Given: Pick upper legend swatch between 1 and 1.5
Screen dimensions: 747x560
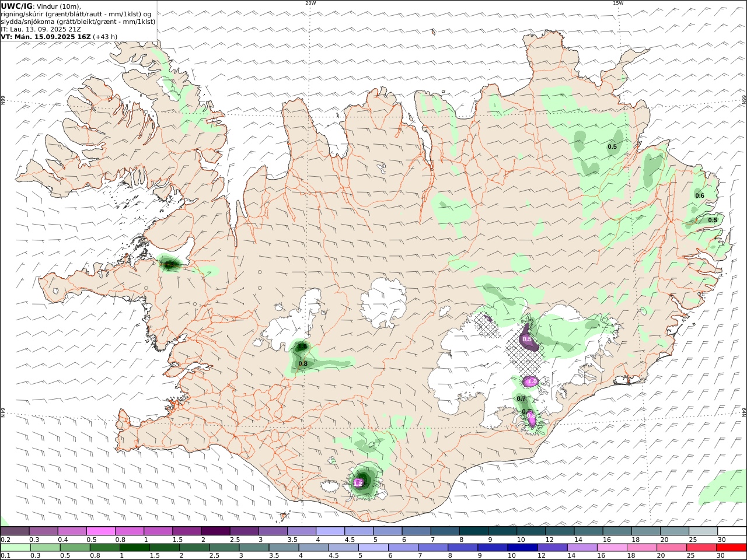Looking at the screenshot, I should click(x=158, y=531).
